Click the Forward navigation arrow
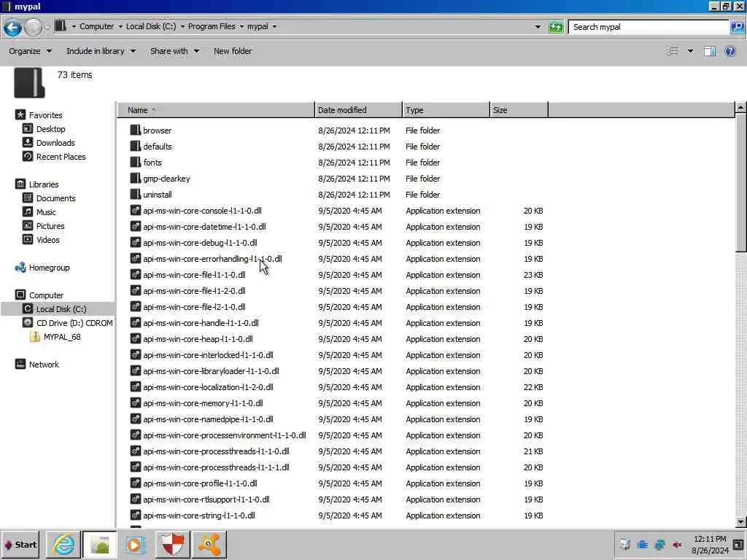 [x=33, y=27]
